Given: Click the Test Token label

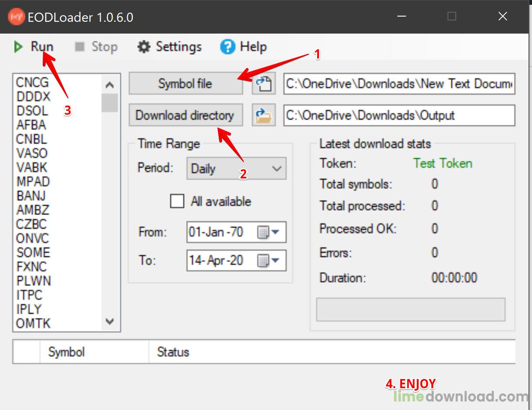Looking at the screenshot, I should pyautogui.click(x=443, y=163).
